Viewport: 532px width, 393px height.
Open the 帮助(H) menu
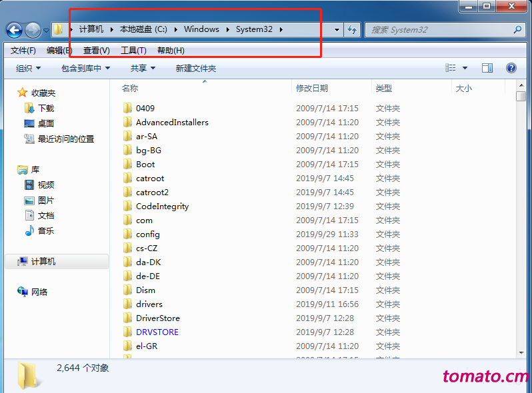coord(171,51)
